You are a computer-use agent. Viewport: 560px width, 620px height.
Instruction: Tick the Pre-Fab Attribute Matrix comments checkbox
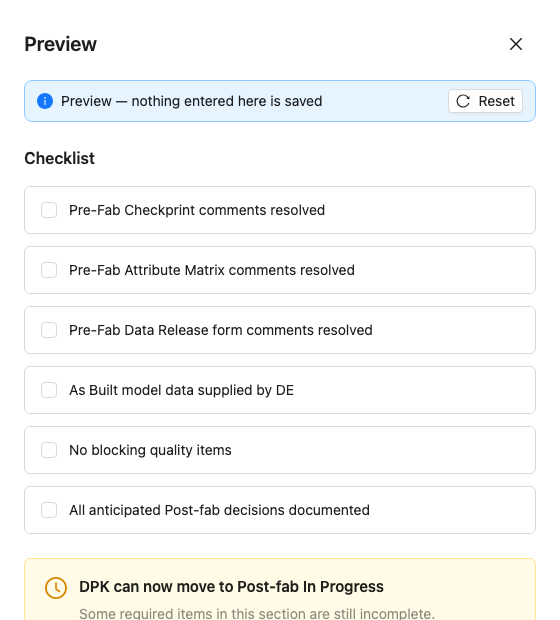click(49, 270)
